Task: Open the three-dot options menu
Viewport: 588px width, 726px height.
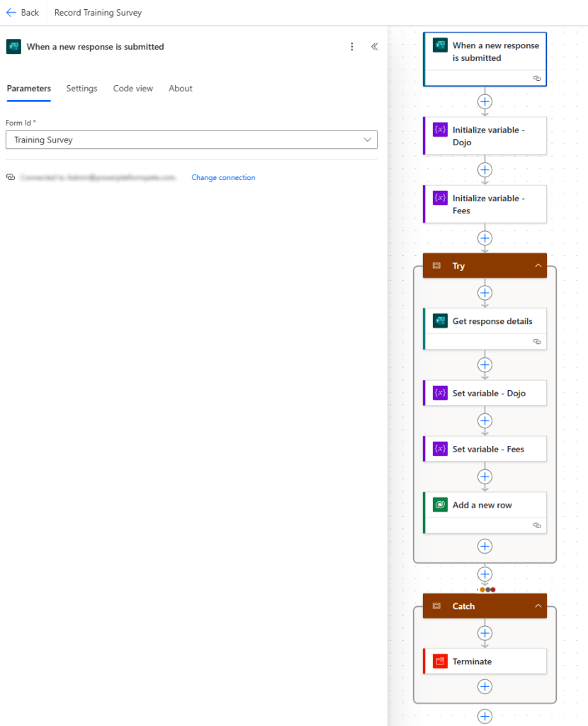Action: click(352, 47)
